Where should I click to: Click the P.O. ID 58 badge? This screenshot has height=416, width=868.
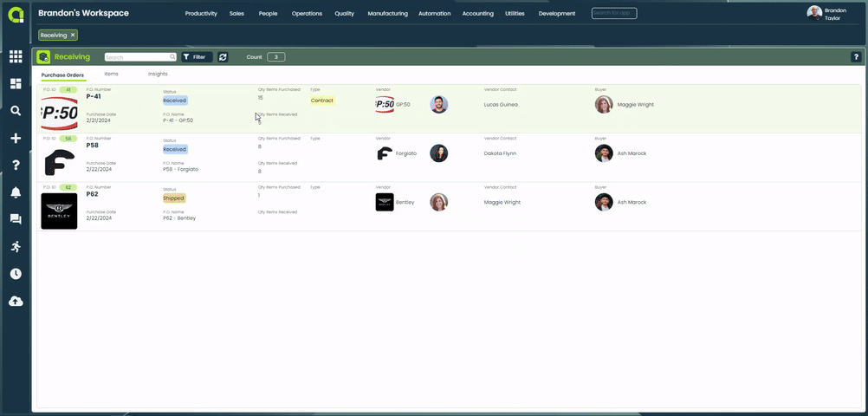click(68, 139)
